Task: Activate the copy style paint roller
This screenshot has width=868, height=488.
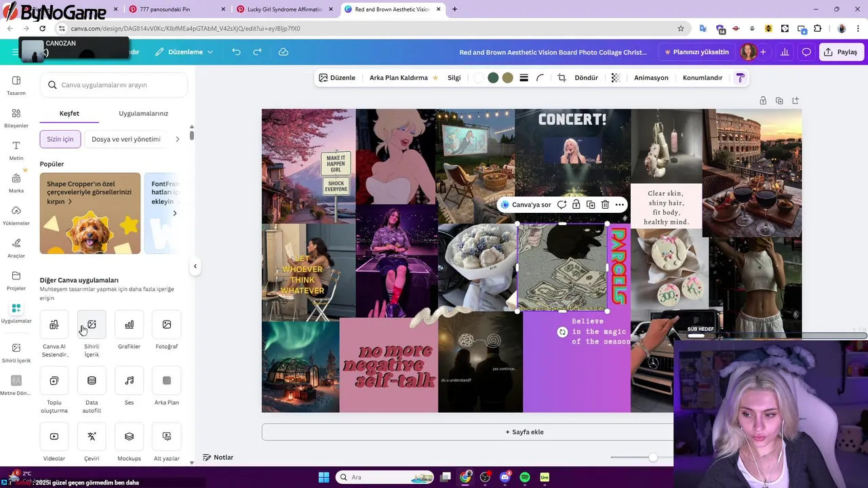Action: pos(740,78)
